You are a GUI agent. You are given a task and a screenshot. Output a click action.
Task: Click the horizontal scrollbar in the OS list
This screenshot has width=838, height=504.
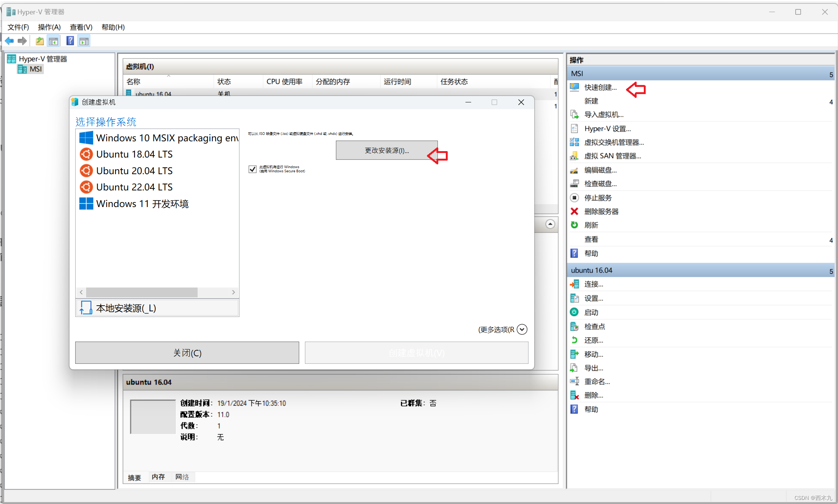click(x=142, y=292)
